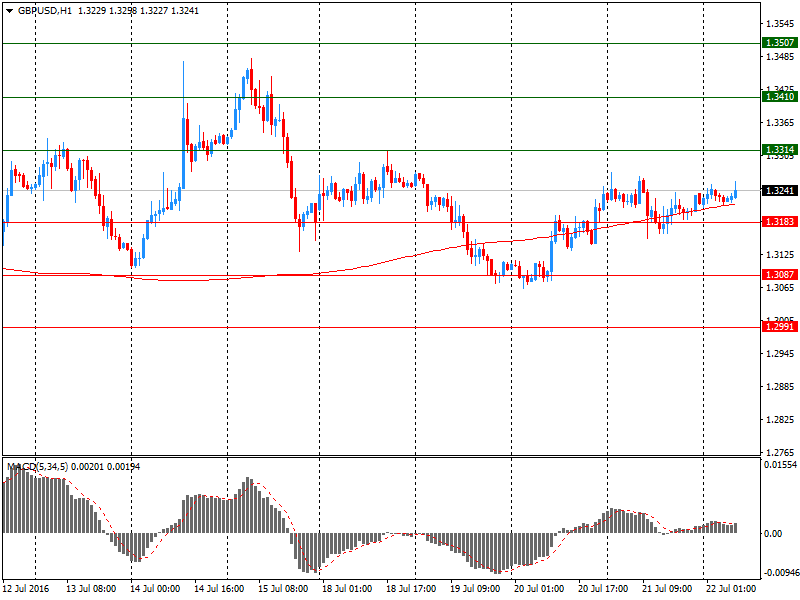Click the 1.3065 price scale value
Image resolution: width=800 pixels, height=600 pixels.
point(780,287)
